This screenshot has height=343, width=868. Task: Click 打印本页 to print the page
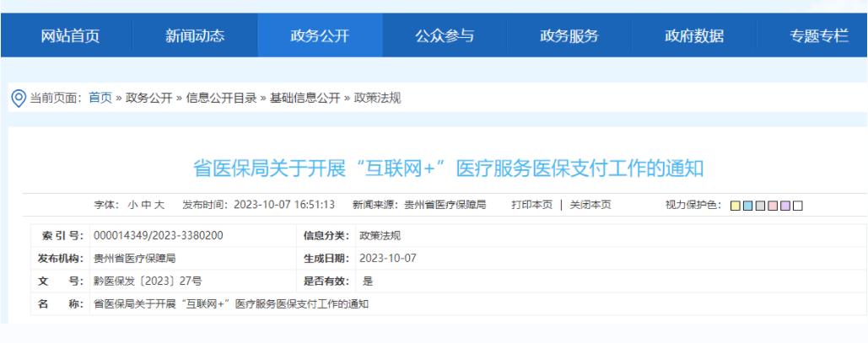tap(532, 206)
